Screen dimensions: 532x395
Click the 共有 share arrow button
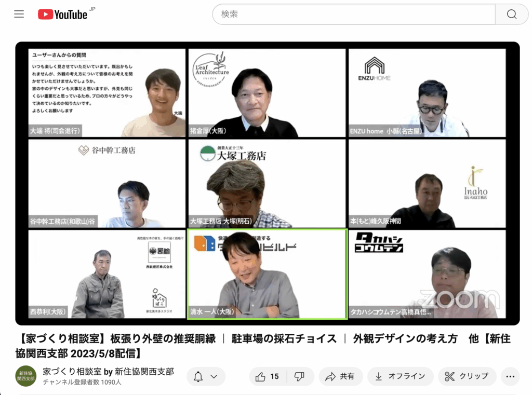point(340,376)
